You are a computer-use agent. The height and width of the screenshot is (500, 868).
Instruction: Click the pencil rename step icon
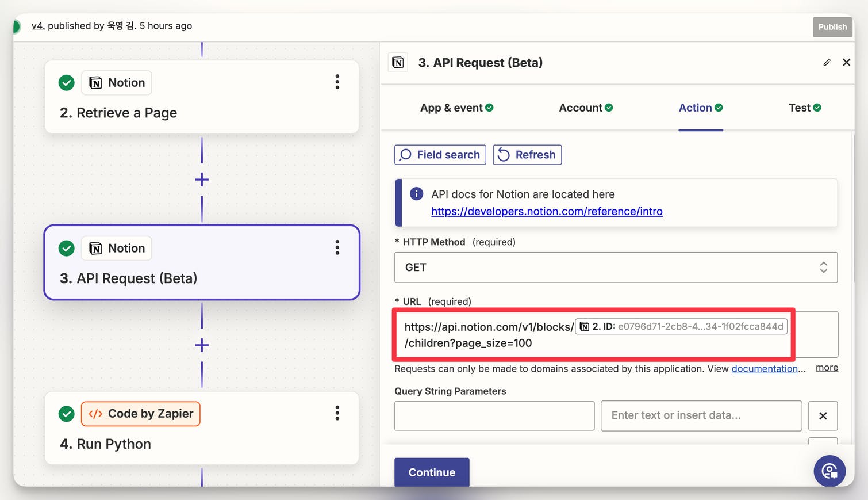click(x=827, y=62)
